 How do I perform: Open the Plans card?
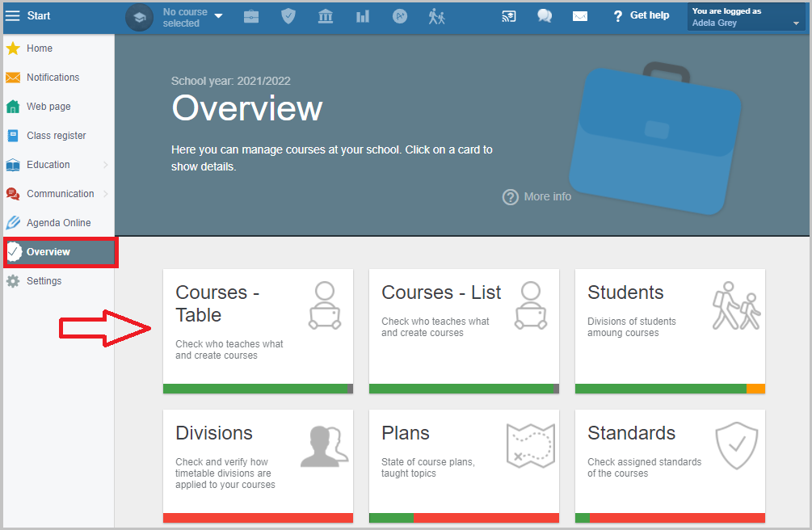[x=464, y=466]
